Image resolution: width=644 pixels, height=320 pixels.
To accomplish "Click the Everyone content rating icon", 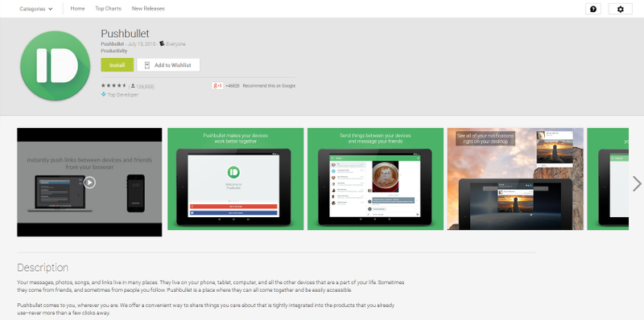I will (163, 43).
